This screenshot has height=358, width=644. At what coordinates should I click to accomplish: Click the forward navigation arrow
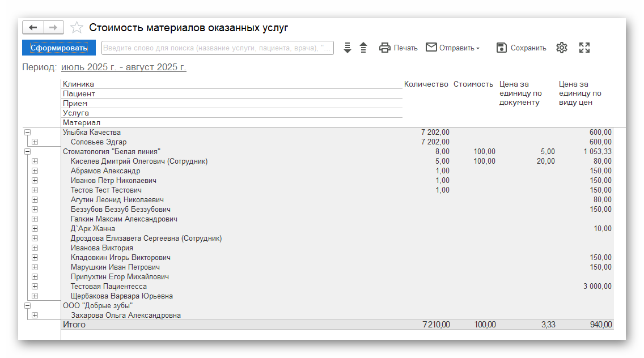click(x=53, y=28)
